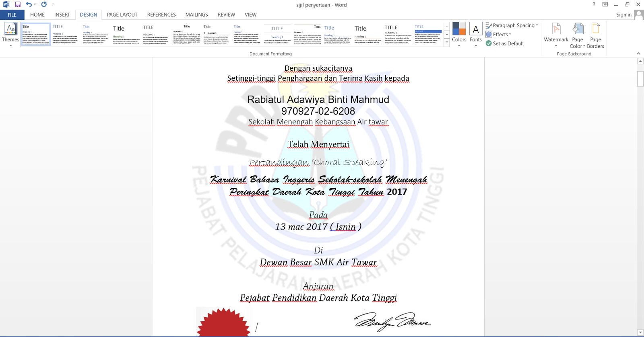
Task: Click the word Pada
Action: pyautogui.click(x=318, y=215)
